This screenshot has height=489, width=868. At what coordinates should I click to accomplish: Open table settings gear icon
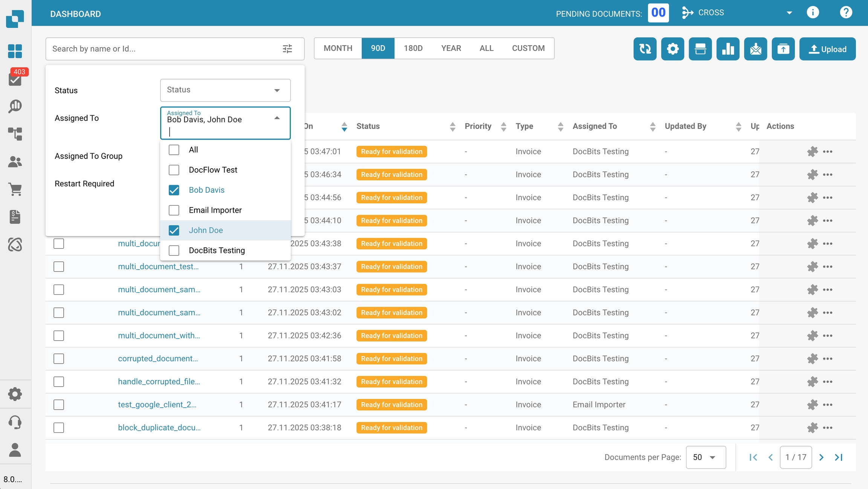click(x=672, y=49)
